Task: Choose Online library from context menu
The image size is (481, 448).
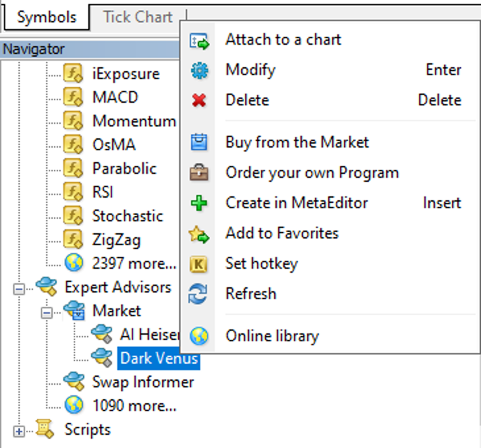Action: 271,336
